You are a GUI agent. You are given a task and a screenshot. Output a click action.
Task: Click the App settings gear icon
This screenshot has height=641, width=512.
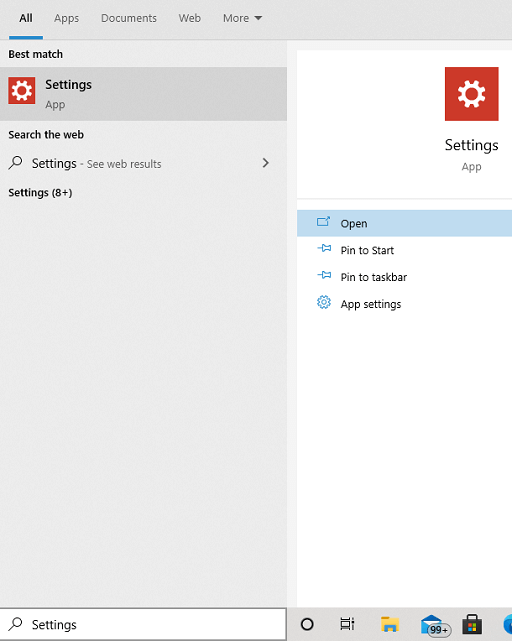pos(323,302)
